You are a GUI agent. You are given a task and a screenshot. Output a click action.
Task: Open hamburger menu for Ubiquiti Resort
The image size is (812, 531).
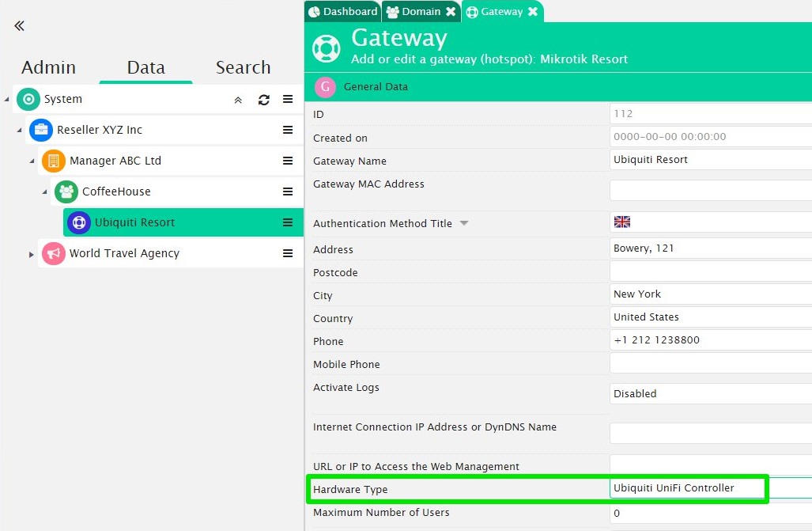[288, 222]
